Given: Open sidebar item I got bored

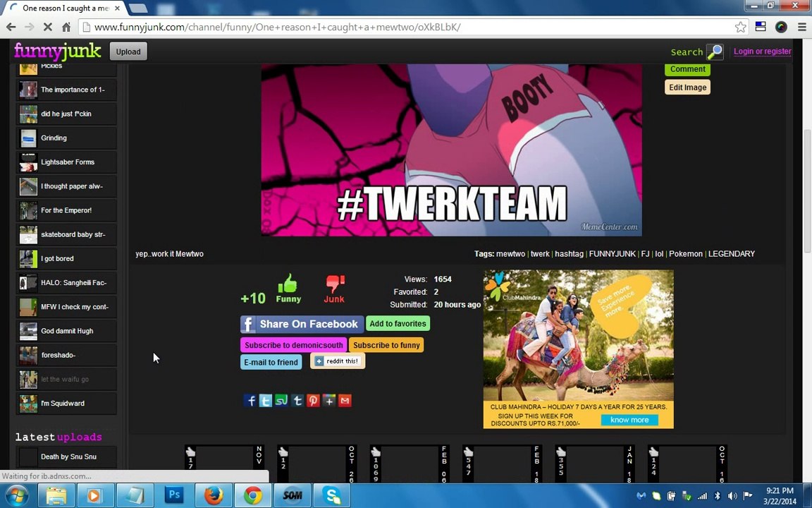Looking at the screenshot, I should tap(66, 259).
